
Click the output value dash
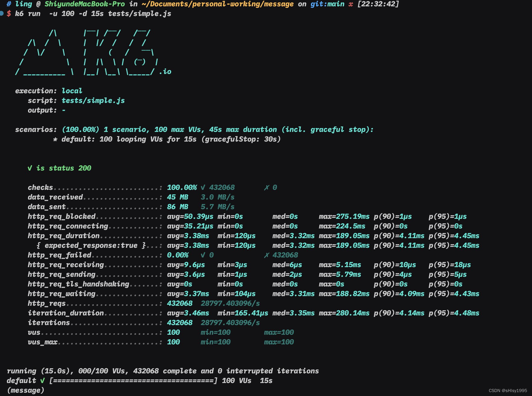[x=64, y=110]
